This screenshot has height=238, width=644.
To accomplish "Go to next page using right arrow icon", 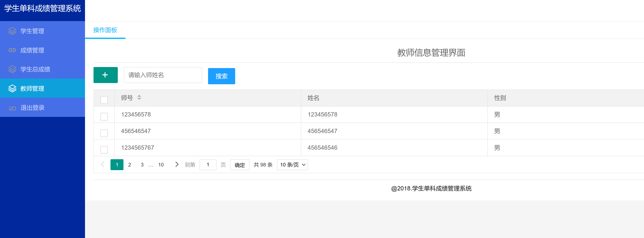I will [x=177, y=164].
